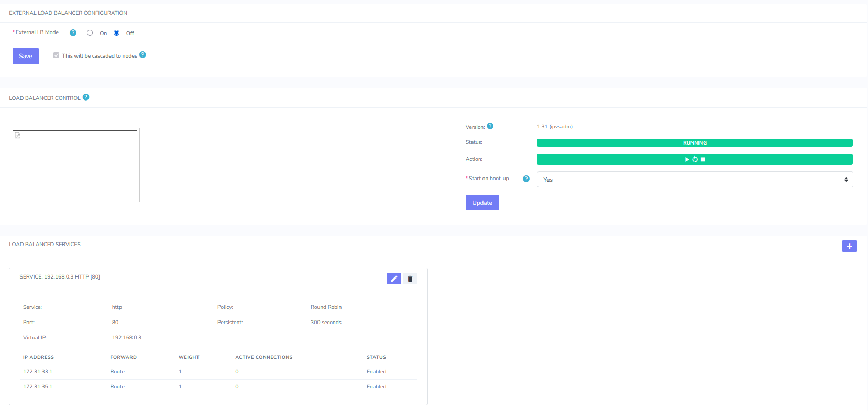Image resolution: width=868 pixels, height=411 pixels.
Task: Click the broken image thumbnail placeholder
Action: point(75,165)
